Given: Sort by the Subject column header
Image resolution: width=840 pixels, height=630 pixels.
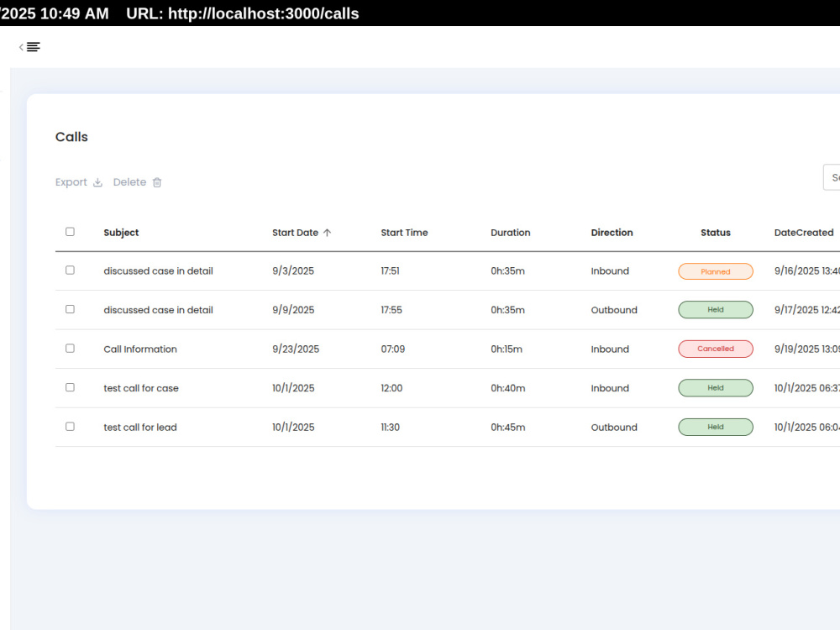Looking at the screenshot, I should [121, 233].
